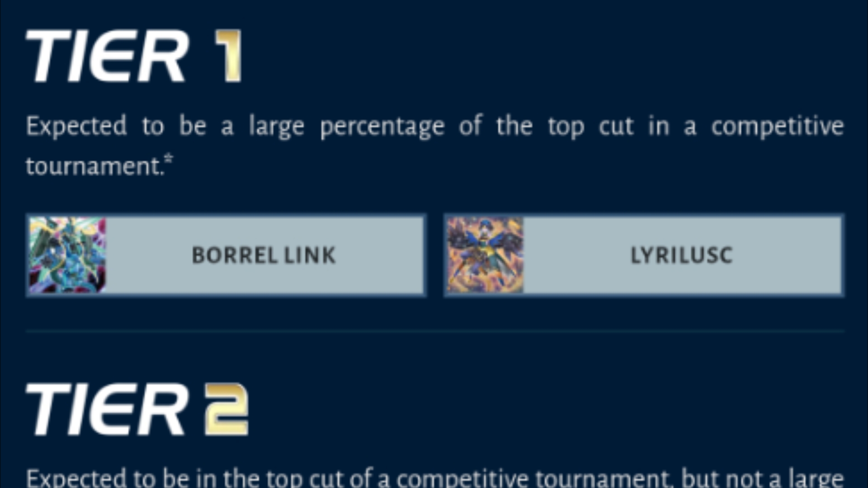Viewport: 868px width, 488px height.
Task: Open the Lyrilusc deck details
Action: click(644, 255)
